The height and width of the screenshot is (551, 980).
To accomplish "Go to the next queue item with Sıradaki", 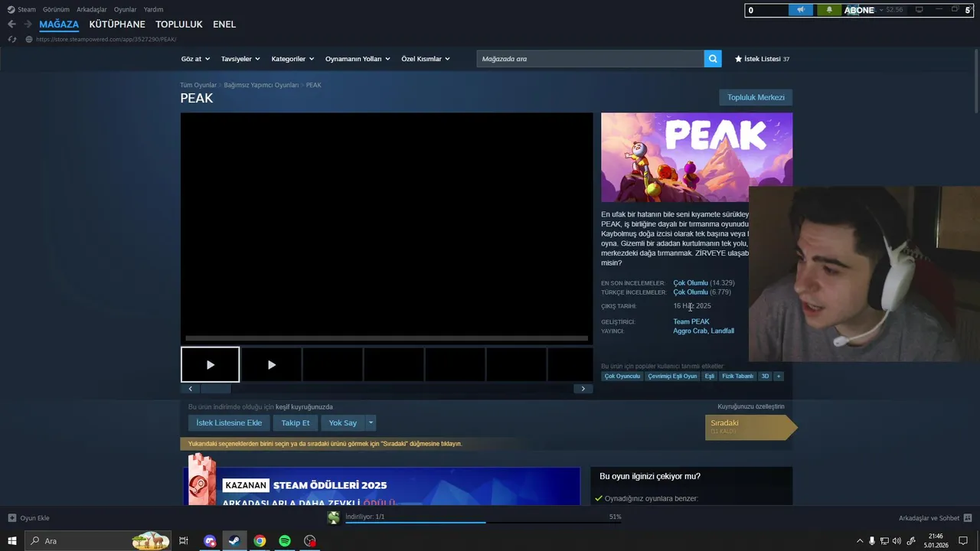I will point(750,427).
